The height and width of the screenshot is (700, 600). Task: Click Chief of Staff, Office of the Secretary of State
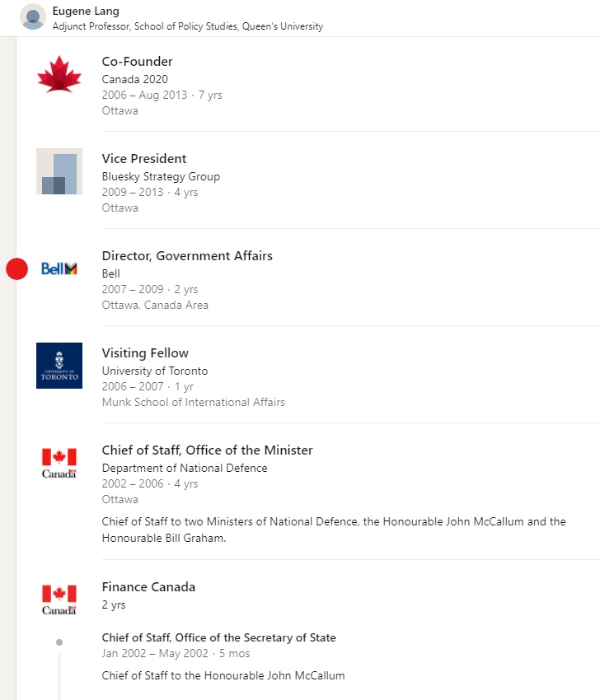tap(218, 637)
